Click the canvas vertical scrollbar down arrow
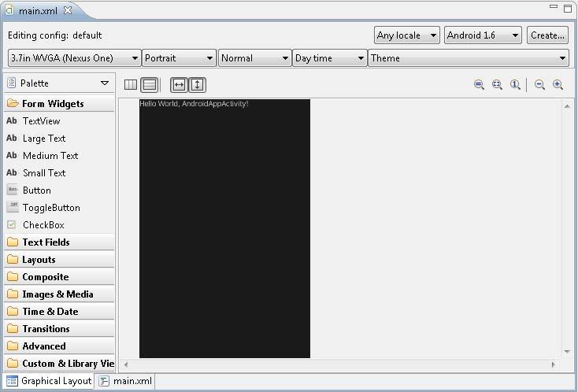This screenshot has width=578, height=392. [x=567, y=352]
